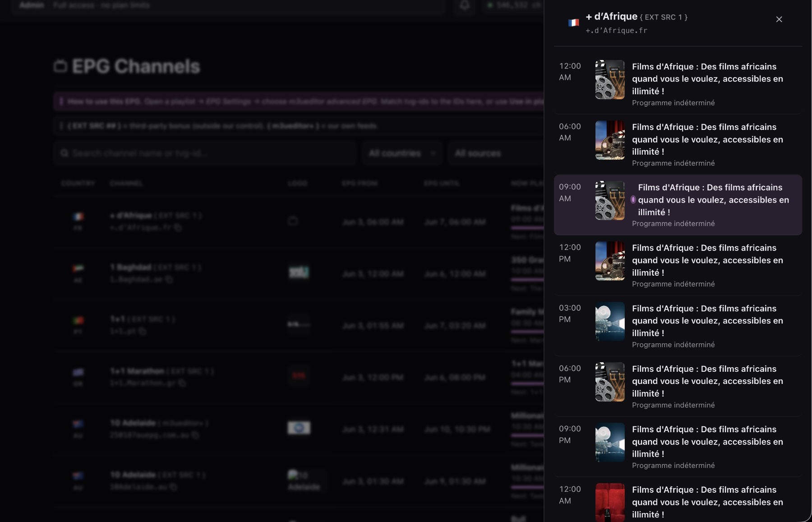Viewport: 812px width, 522px height.
Task: Click the notification bell icon in top bar
Action: coord(465,5)
